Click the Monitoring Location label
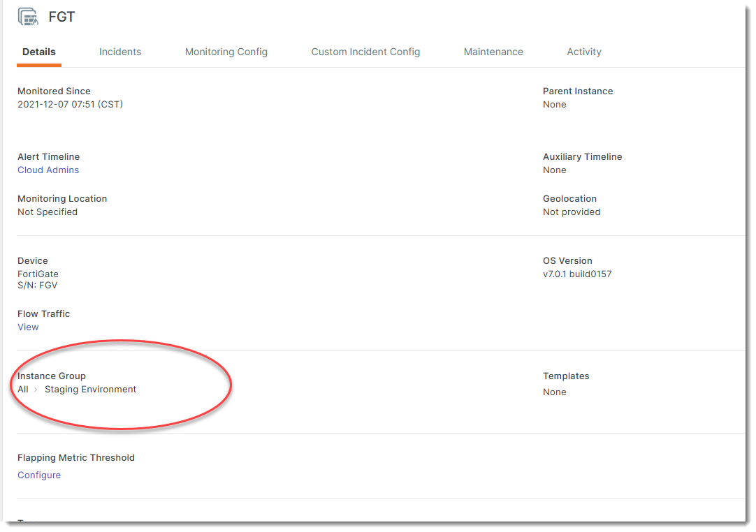 point(62,198)
